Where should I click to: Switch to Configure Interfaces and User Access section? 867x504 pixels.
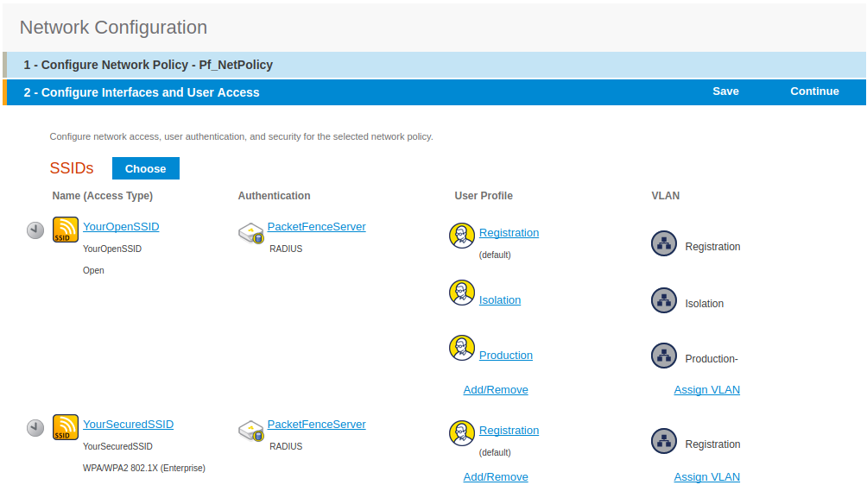(143, 91)
